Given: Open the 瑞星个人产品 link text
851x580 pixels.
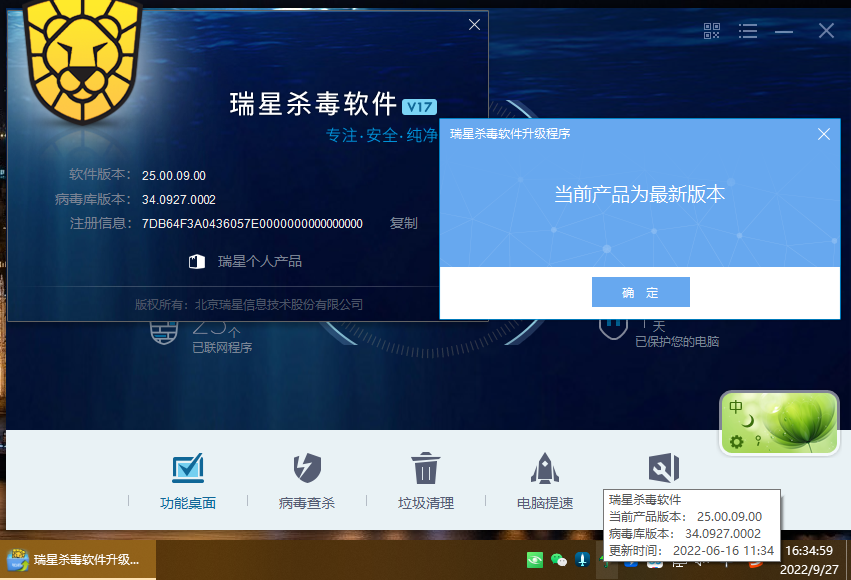Looking at the screenshot, I should (259, 262).
